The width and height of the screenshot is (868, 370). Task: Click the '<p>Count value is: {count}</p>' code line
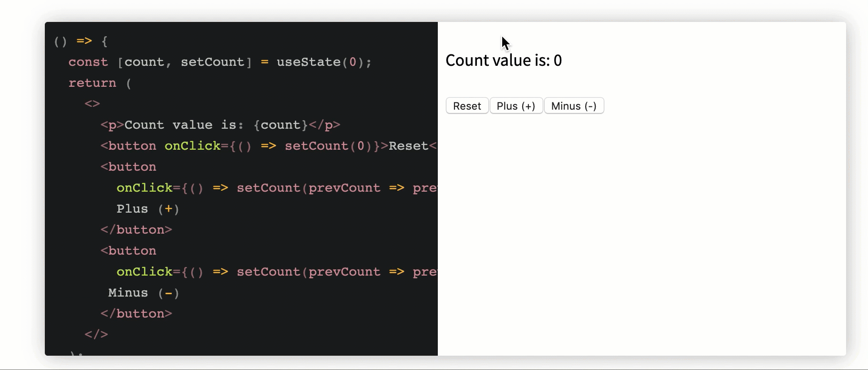click(x=220, y=125)
